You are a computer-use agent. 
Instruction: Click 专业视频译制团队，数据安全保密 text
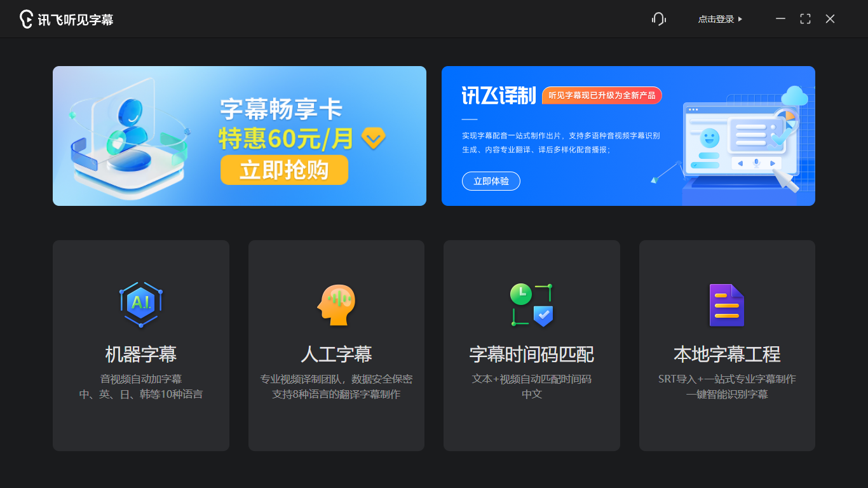[336, 379]
